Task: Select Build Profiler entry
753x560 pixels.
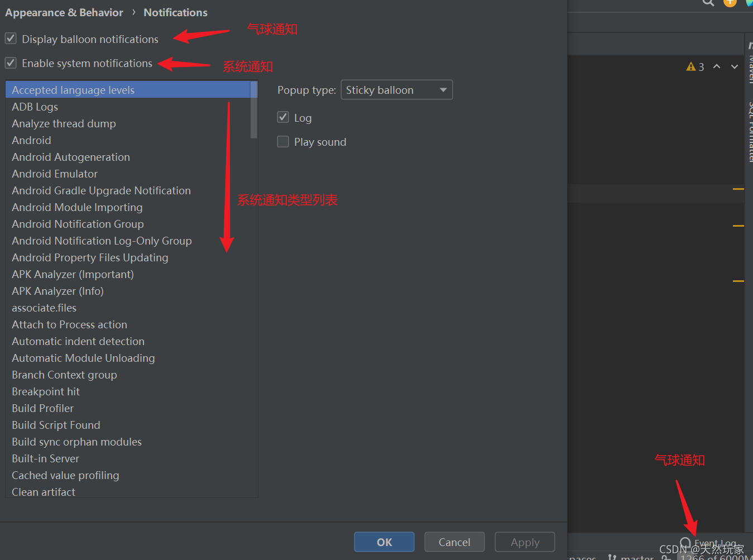Action: (x=128, y=408)
